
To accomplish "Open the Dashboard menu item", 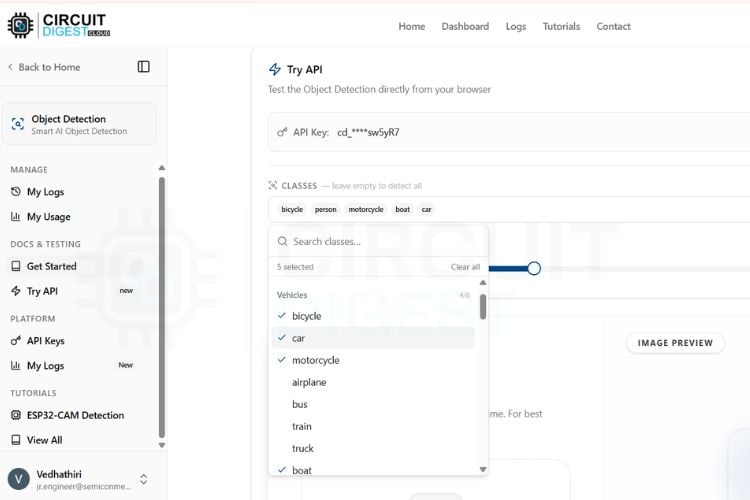I will click(465, 26).
